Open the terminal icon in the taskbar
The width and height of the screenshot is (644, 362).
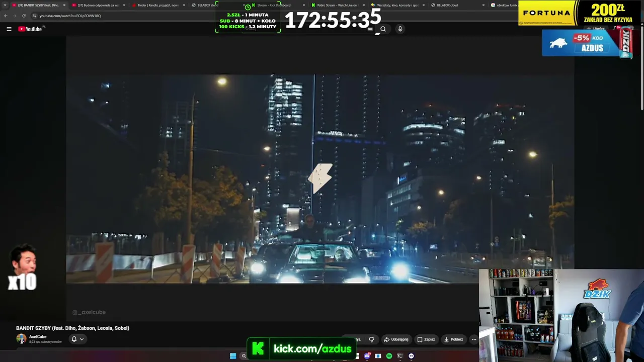[400, 356]
